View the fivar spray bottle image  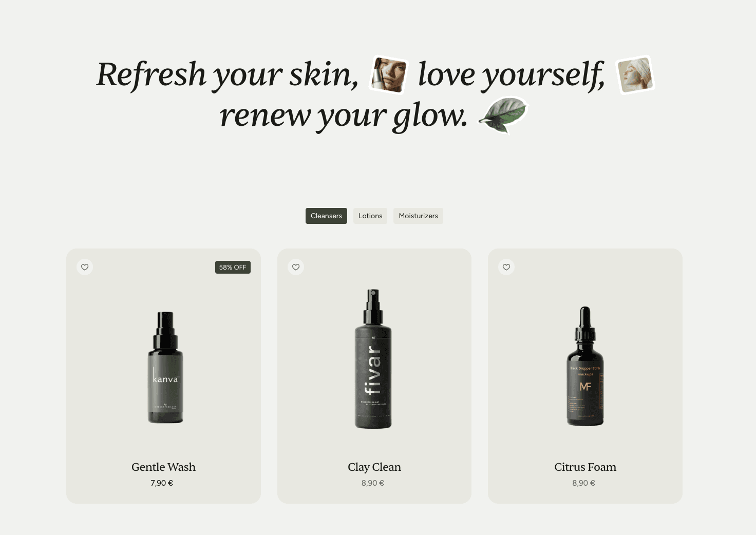[x=373, y=359]
